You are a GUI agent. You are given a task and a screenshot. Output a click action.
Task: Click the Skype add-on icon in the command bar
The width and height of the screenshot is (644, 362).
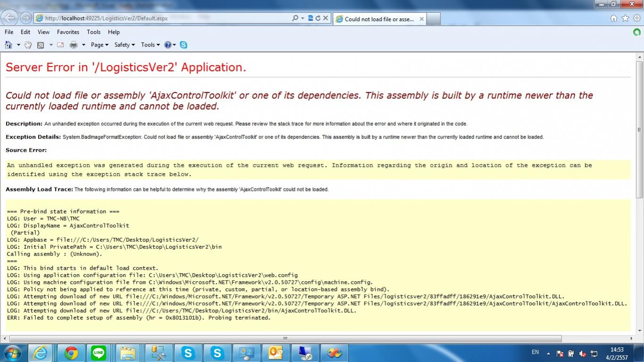[183, 45]
